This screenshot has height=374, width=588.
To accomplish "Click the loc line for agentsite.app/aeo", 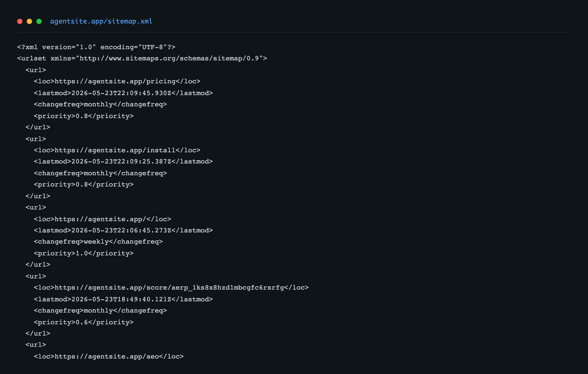I will (x=109, y=356).
